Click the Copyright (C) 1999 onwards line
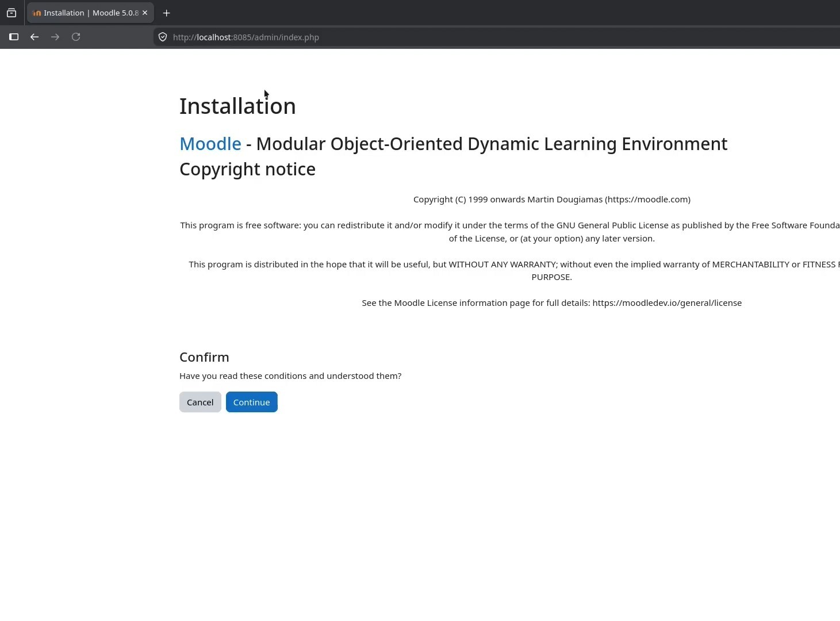 (x=552, y=200)
